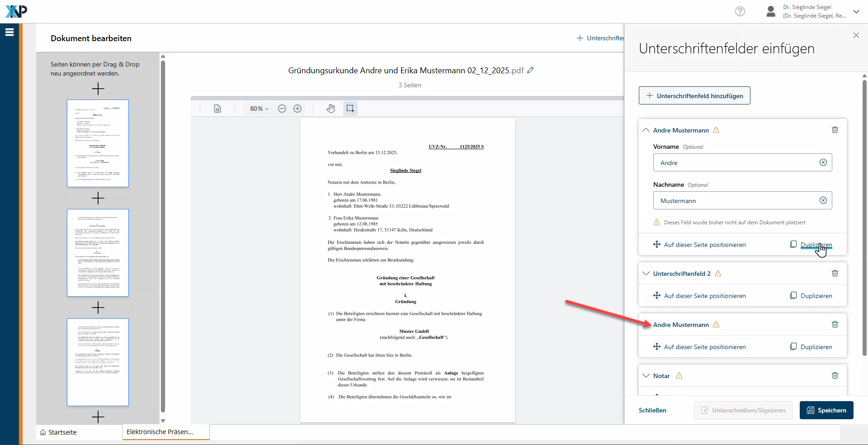
Task: Click the zoom in plus icon
Action: tap(297, 109)
